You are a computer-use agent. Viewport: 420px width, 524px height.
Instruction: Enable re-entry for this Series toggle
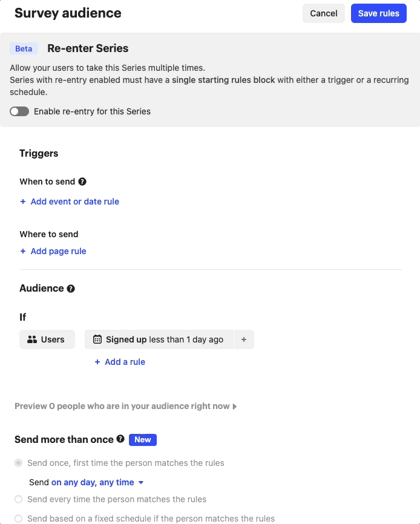pyautogui.click(x=19, y=111)
